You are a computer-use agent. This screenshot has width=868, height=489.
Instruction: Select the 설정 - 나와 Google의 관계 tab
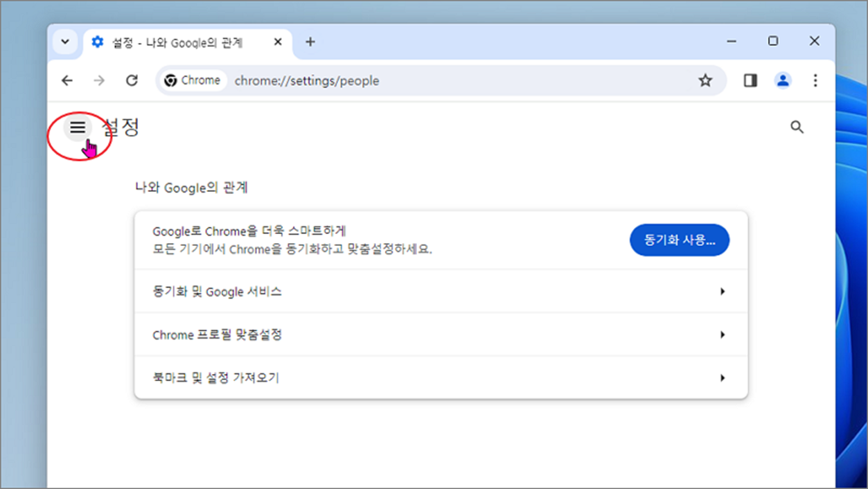tap(187, 42)
